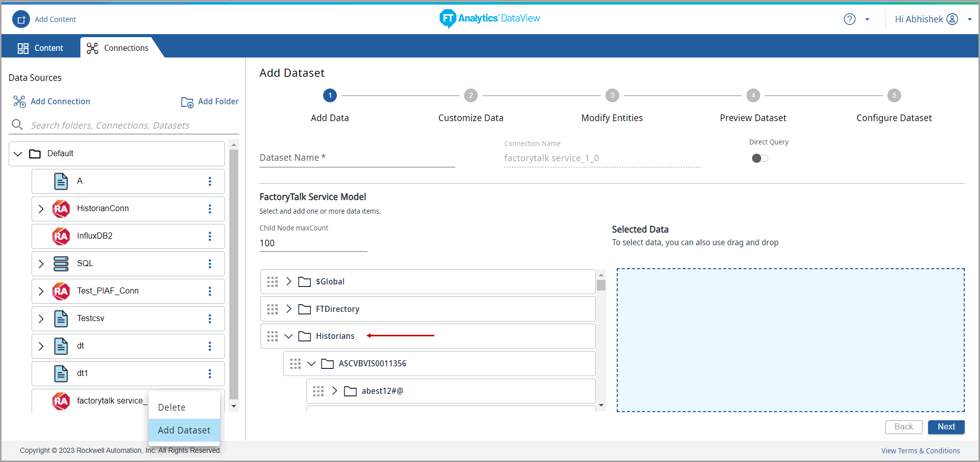Open the kebab menu for dt

[x=210, y=346]
